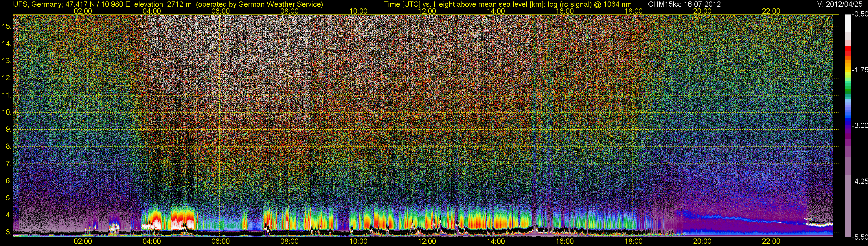Click the 10 km height axis label
Screen dimensions: 868x246
point(7,112)
